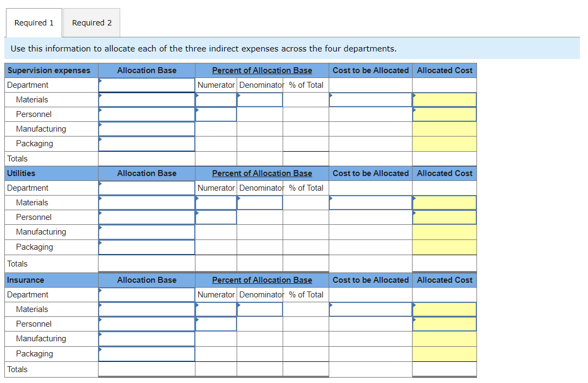This screenshot has width=588, height=383.
Task: Click Supervision Personnel allocated cost yellow cell
Action: [x=445, y=114]
